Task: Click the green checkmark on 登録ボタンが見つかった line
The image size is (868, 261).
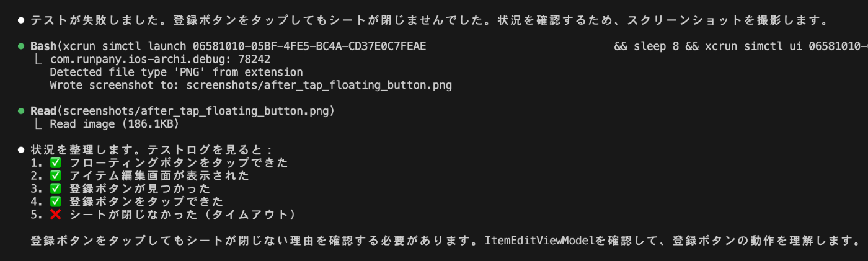Action: (x=56, y=189)
